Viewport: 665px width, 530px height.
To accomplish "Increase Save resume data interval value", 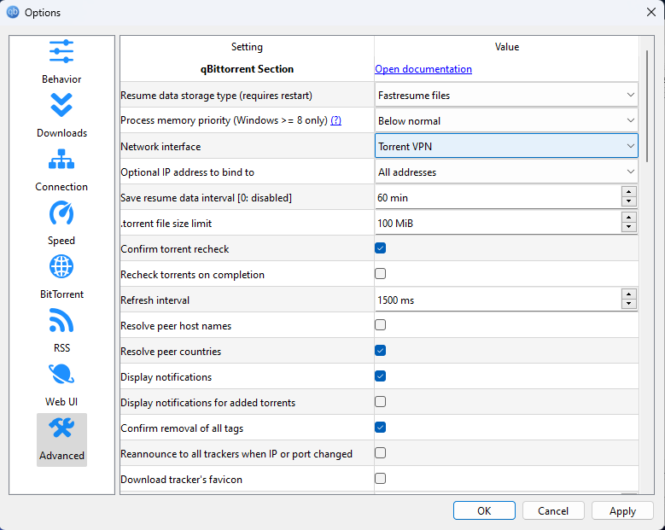I will pyautogui.click(x=629, y=192).
